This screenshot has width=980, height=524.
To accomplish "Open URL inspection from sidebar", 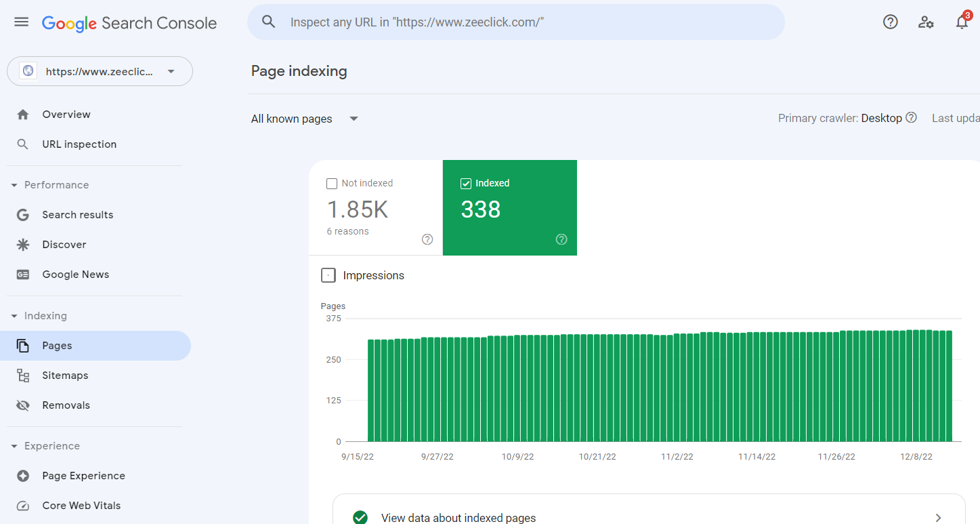I will [x=79, y=144].
